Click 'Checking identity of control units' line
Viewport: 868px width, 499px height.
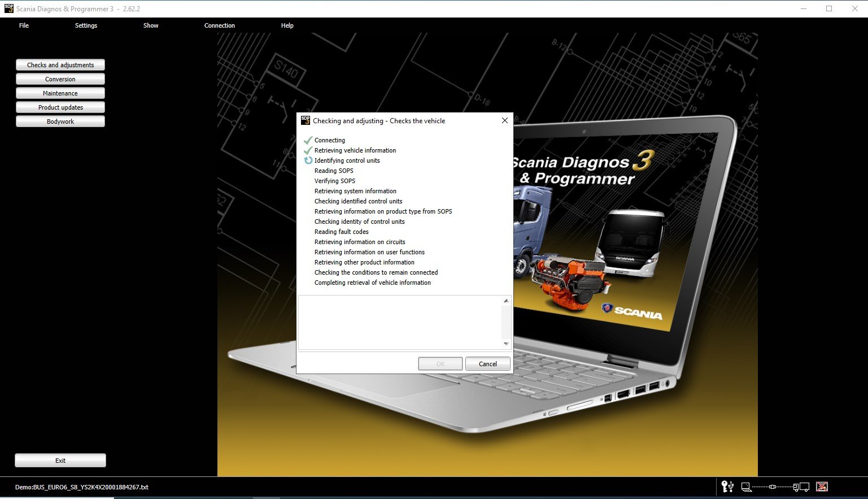tap(360, 222)
